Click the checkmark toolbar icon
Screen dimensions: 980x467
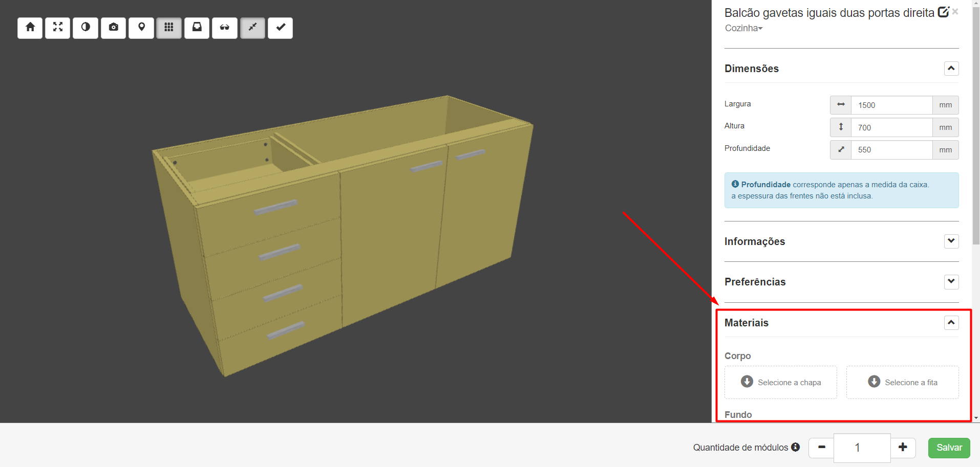point(281,28)
